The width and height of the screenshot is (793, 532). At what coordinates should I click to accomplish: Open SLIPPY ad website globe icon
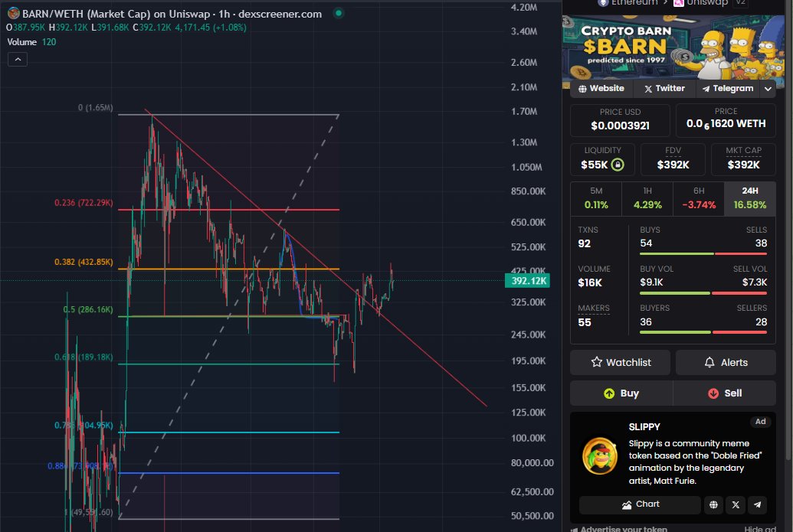(x=713, y=504)
